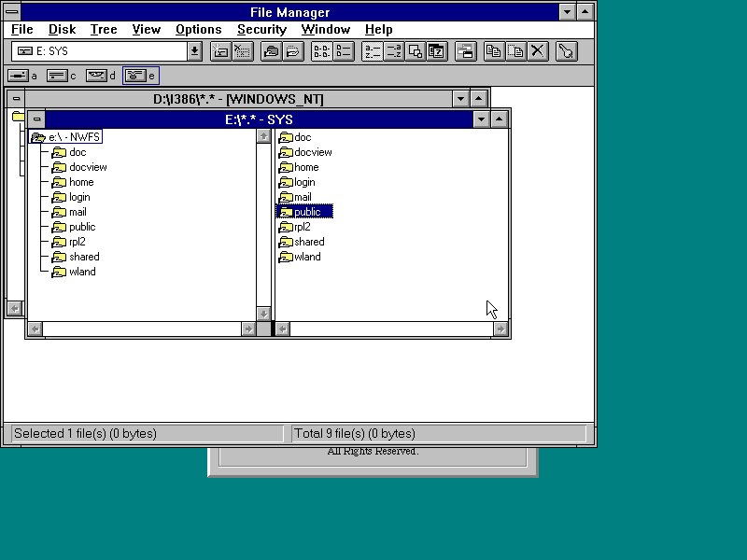The image size is (747, 560).
Task: Sort files by date toolbar icon
Action: 437,51
